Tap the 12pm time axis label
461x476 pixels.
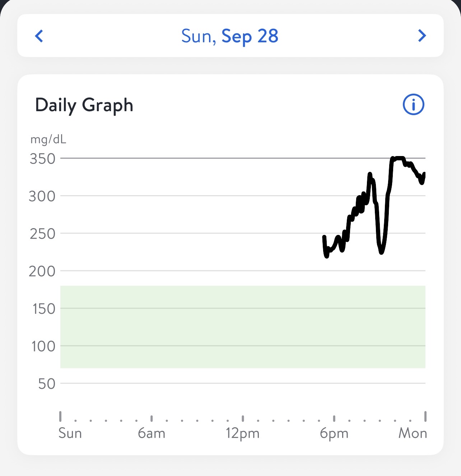point(243,433)
